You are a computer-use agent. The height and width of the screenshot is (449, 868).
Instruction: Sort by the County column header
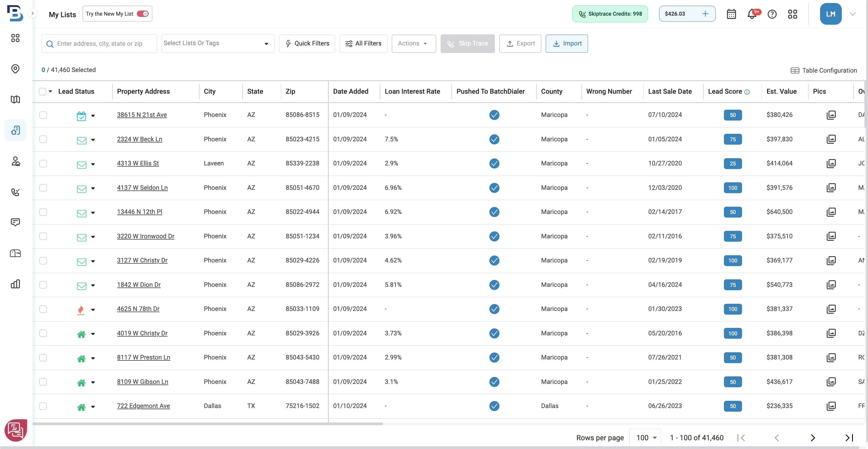tap(552, 91)
